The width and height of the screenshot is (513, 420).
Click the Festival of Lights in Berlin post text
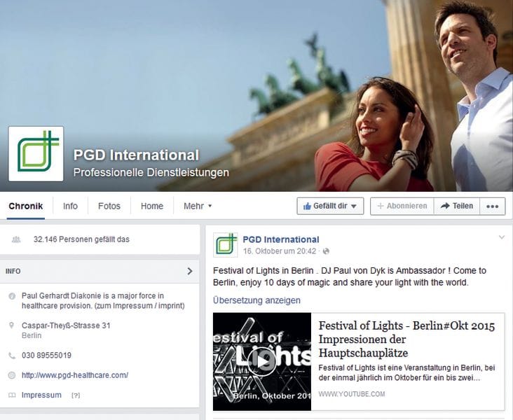[350, 276]
